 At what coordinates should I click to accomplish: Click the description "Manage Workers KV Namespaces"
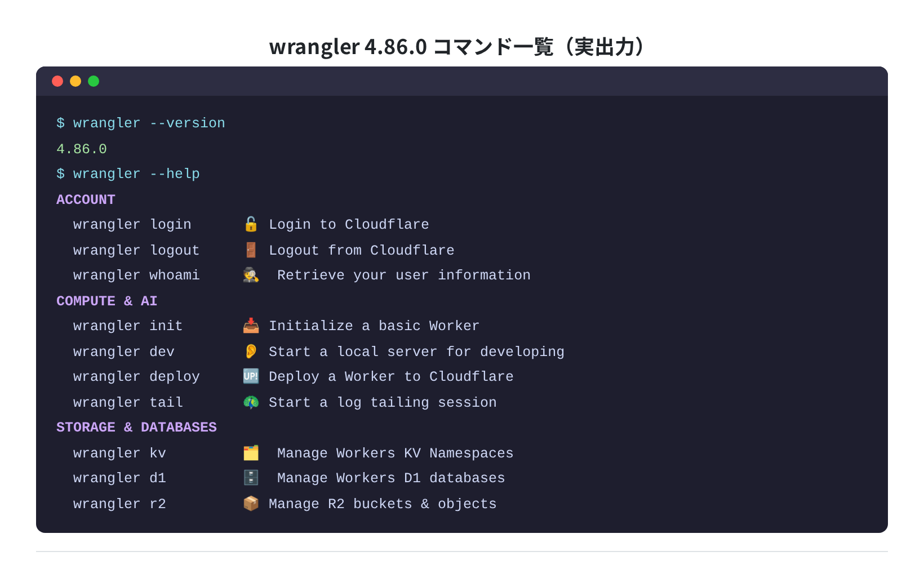[x=396, y=453]
